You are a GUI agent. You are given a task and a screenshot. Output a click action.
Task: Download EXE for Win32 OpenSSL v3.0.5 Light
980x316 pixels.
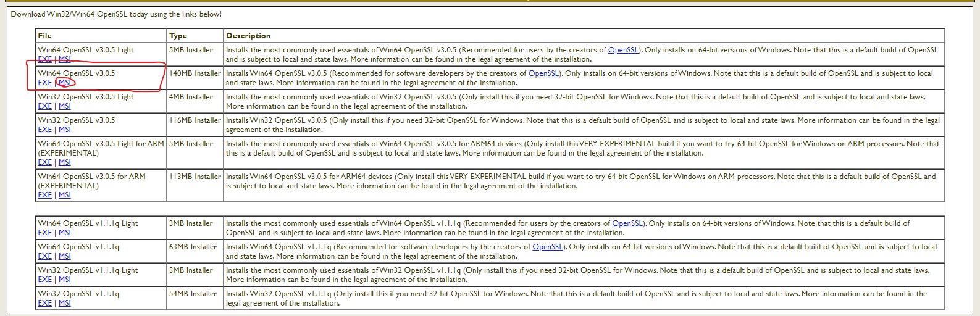pyautogui.click(x=44, y=106)
